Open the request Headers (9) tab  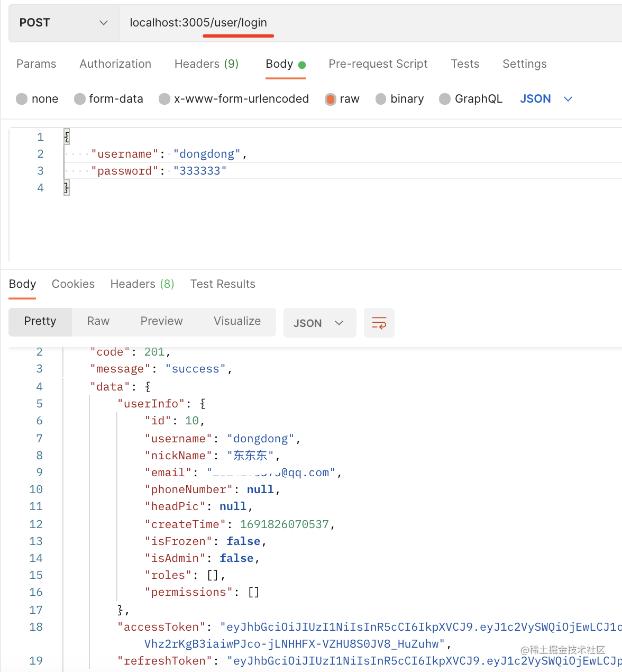point(206,64)
